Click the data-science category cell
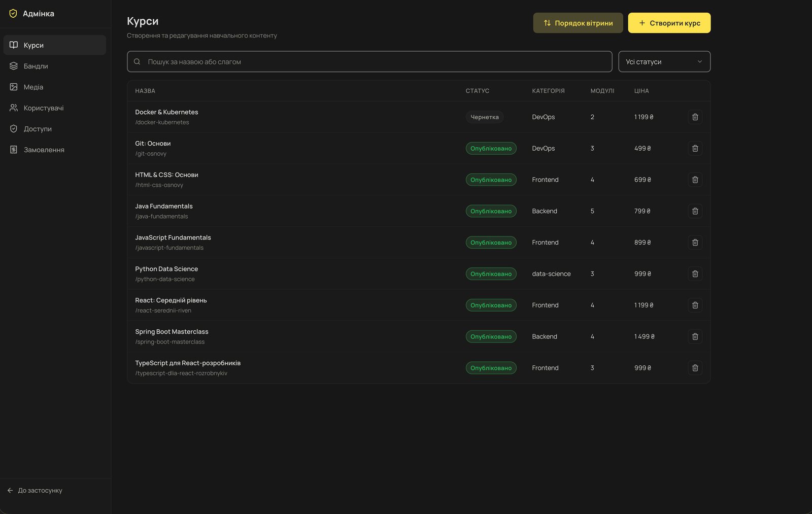 click(x=551, y=274)
